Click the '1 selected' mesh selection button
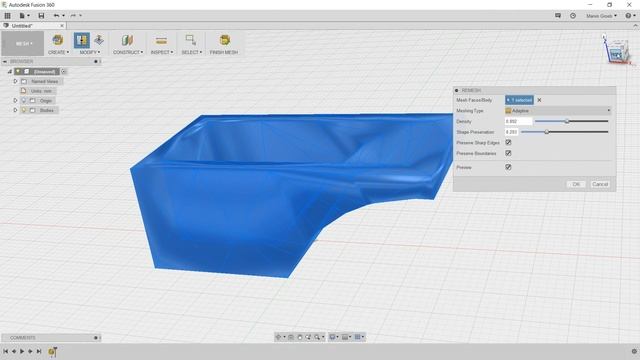Image resolution: width=640 pixels, height=360 pixels. coord(519,100)
